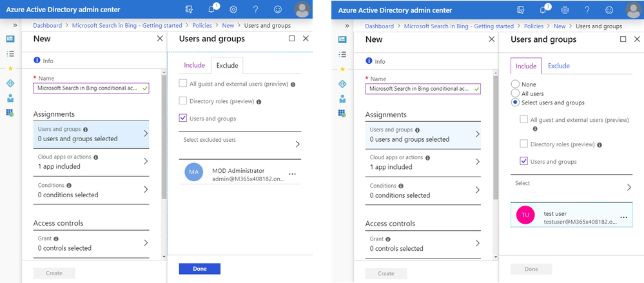Check Directory roles (preview) in Exclude tab

pyautogui.click(x=183, y=101)
